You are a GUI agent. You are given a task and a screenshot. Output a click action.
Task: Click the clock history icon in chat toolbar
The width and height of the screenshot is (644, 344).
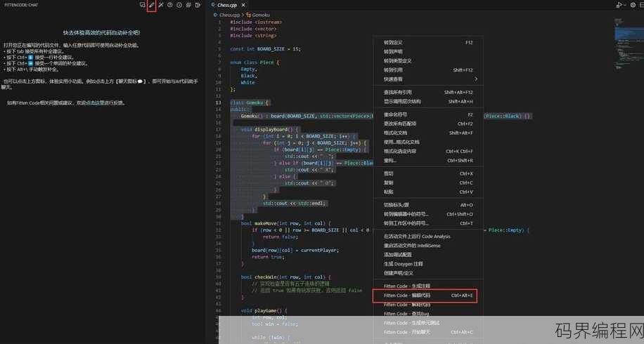(179, 5)
